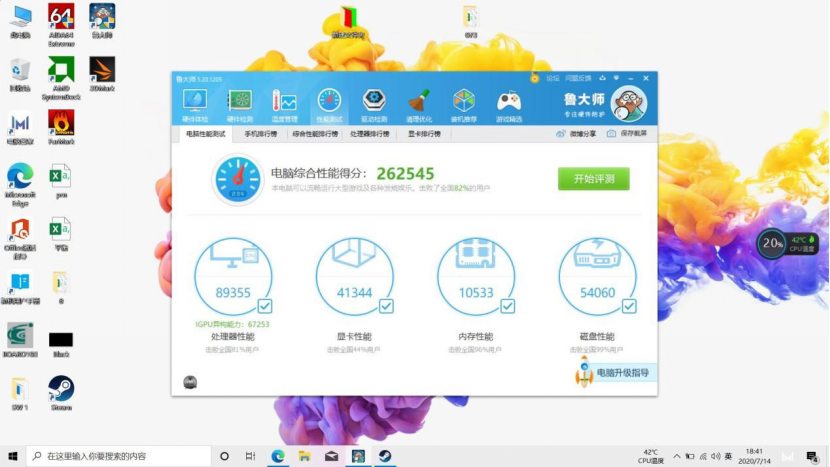
Task: Open 装机推荐 recommended software icon
Action: pos(464,103)
